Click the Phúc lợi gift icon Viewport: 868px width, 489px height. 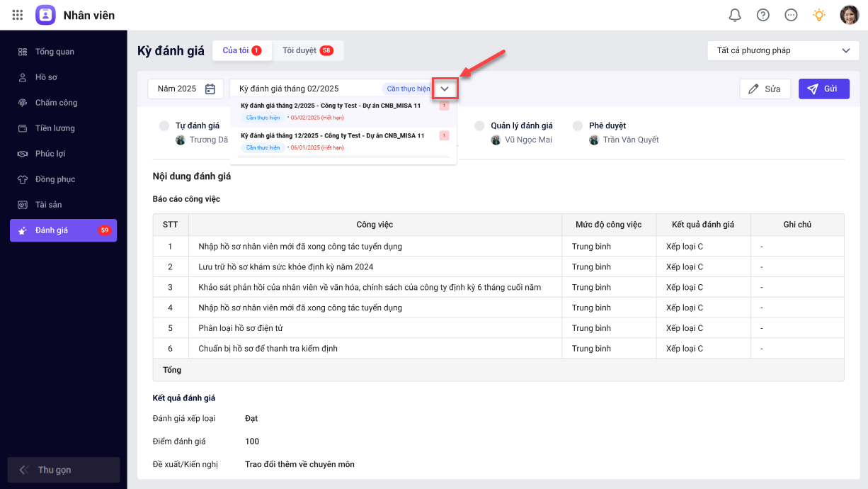tap(23, 154)
